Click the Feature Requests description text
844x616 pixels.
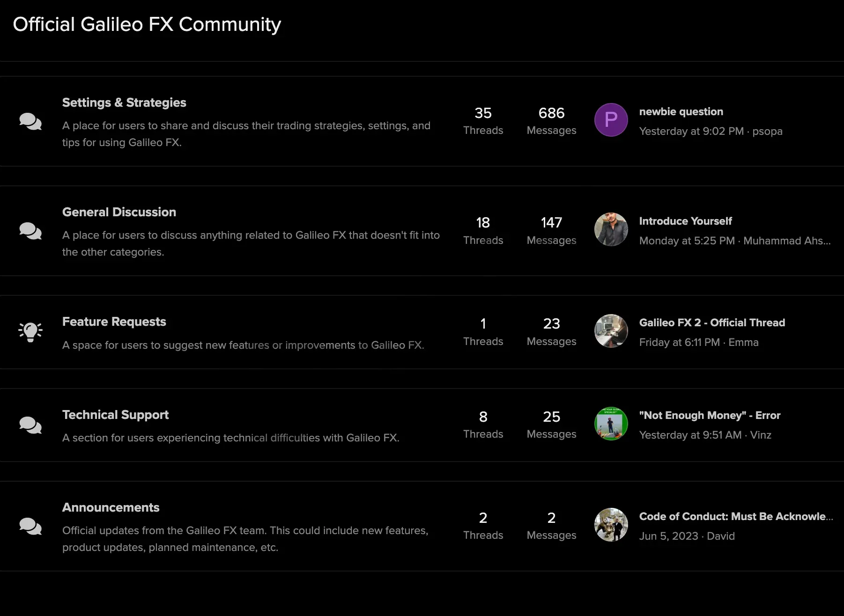pos(243,345)
